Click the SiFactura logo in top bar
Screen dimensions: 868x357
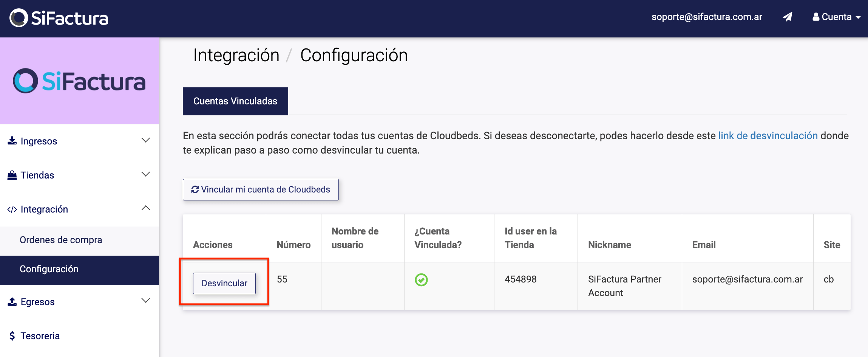tap(59, 18)
